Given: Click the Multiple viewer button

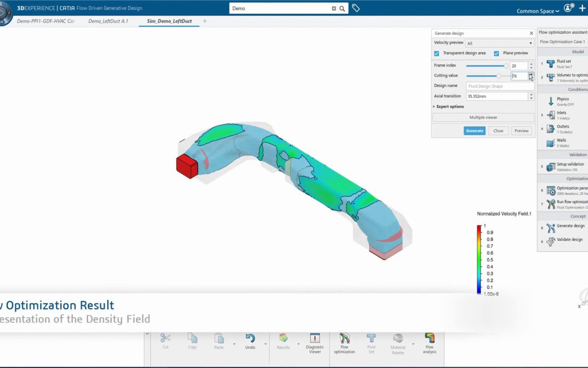Looking at the screenshot, I should pos(483,117).
